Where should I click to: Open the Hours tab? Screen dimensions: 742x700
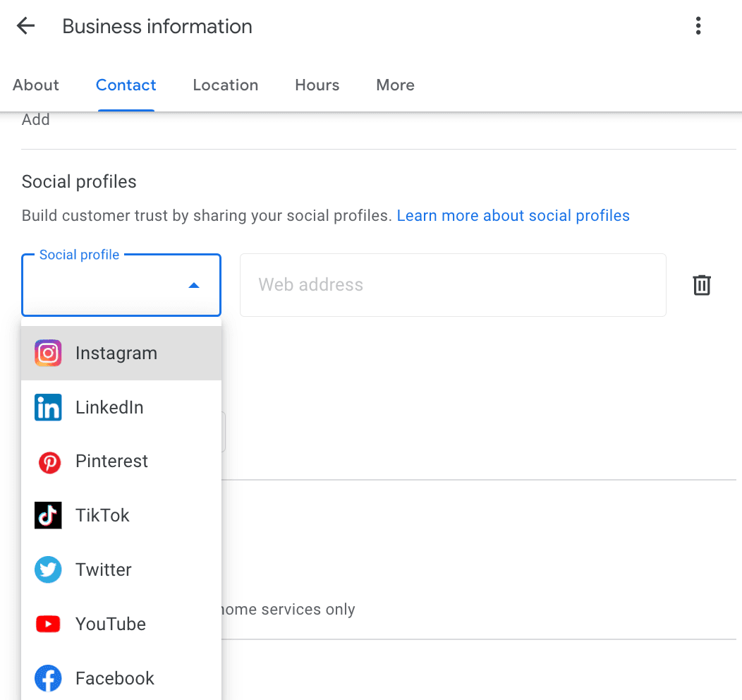[x=317, y=85]
